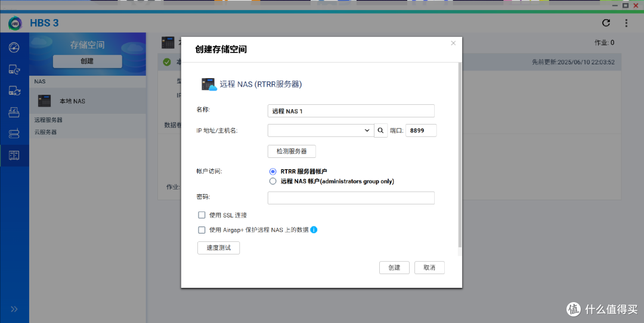Click the 创建 button in dialog

tap(394, 268)
